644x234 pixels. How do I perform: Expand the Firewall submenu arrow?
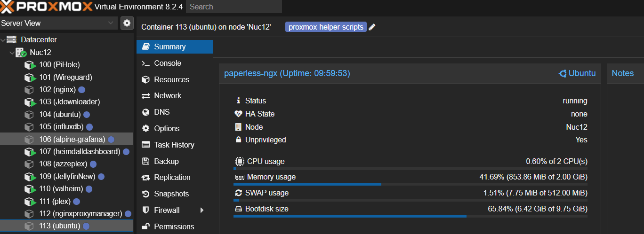coord(202,210)
